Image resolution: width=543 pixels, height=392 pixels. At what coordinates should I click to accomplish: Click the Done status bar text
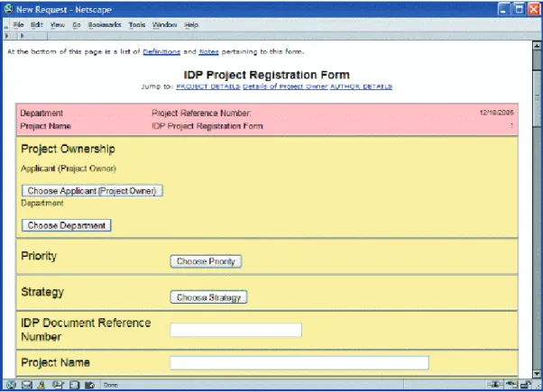coord(111,385)
